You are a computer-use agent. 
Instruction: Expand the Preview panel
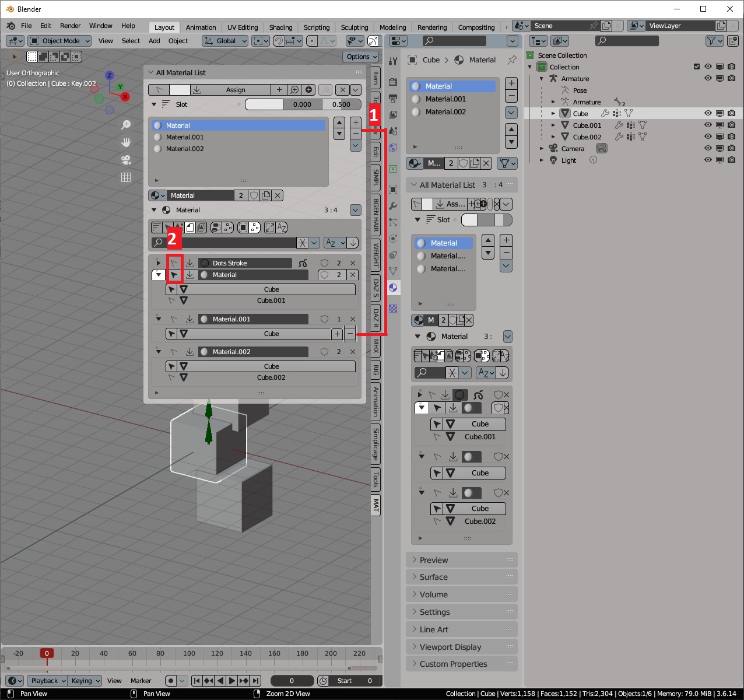(x=461, y=560)
